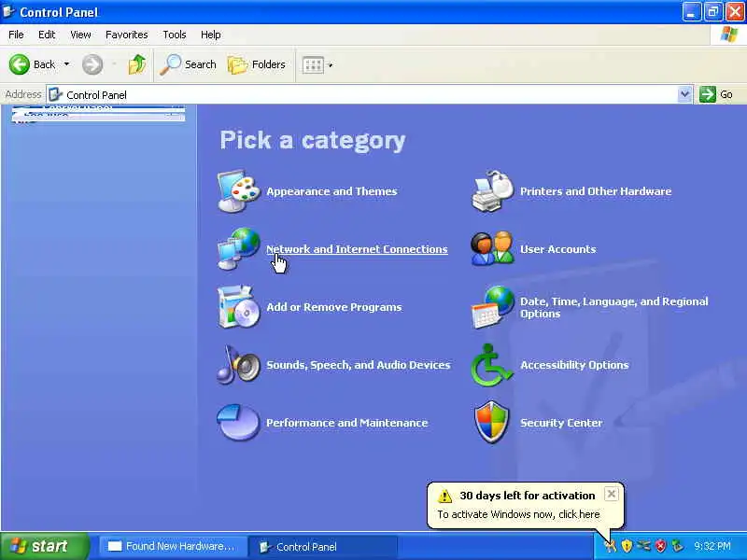Image resolution: width=747 pixels, height=560 pixels.
Task: Click the Printers and Other Hardware link
Action: 596,191
